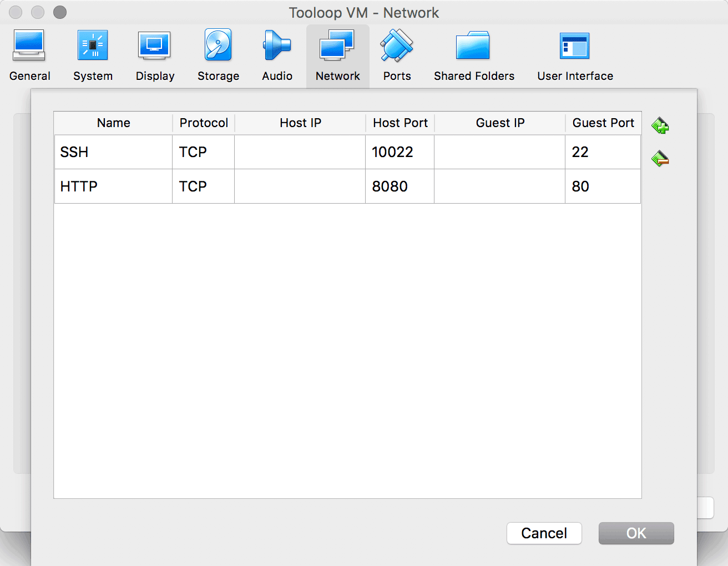This screenshot has height=566, width=728.
Task: Sort by the Name column header
Action: tap(113, 123)
